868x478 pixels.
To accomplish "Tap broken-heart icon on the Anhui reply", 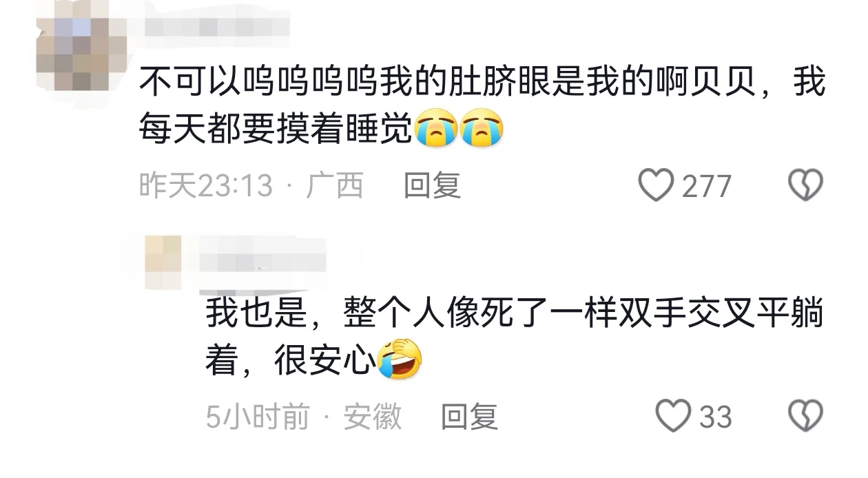I will pos(805,416).
